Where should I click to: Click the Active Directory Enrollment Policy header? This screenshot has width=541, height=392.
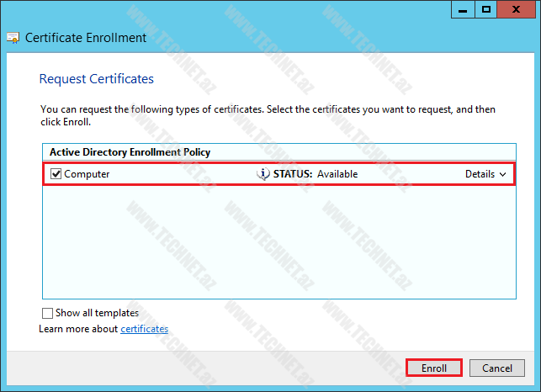130,152
